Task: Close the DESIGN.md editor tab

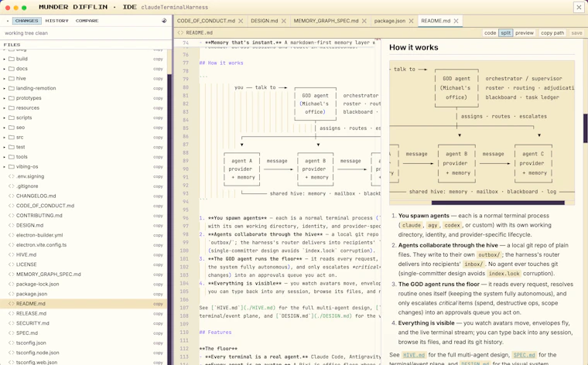Action: [284, 21]
